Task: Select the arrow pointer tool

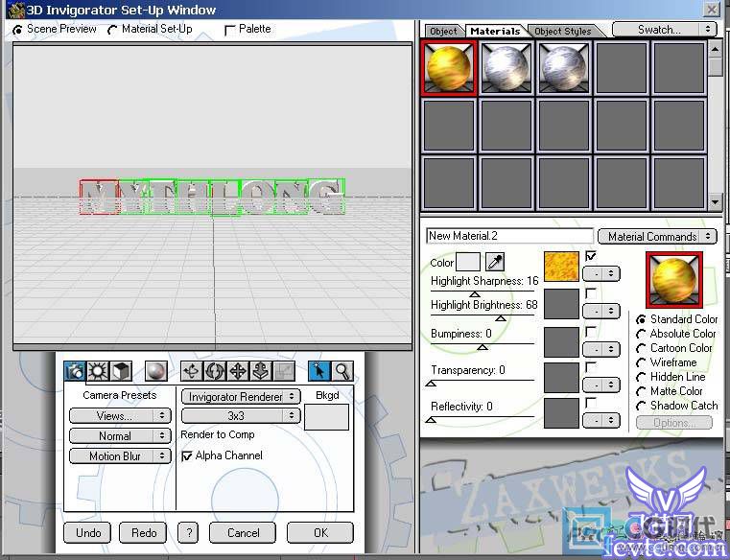Action: coord(319,371)
